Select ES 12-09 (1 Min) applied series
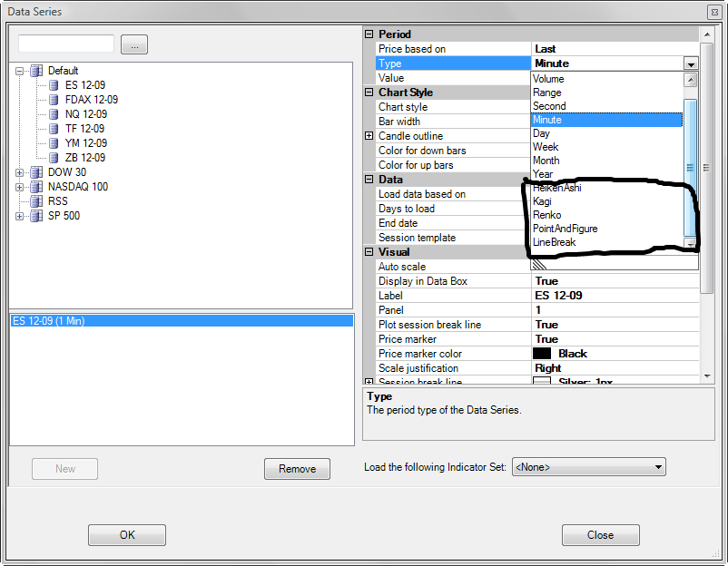This screenshot has width=728, height=566. [x=182, y=320]
